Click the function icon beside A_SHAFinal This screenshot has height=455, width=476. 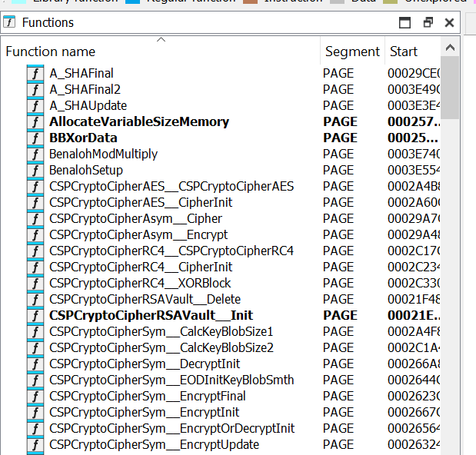(35, 74)
